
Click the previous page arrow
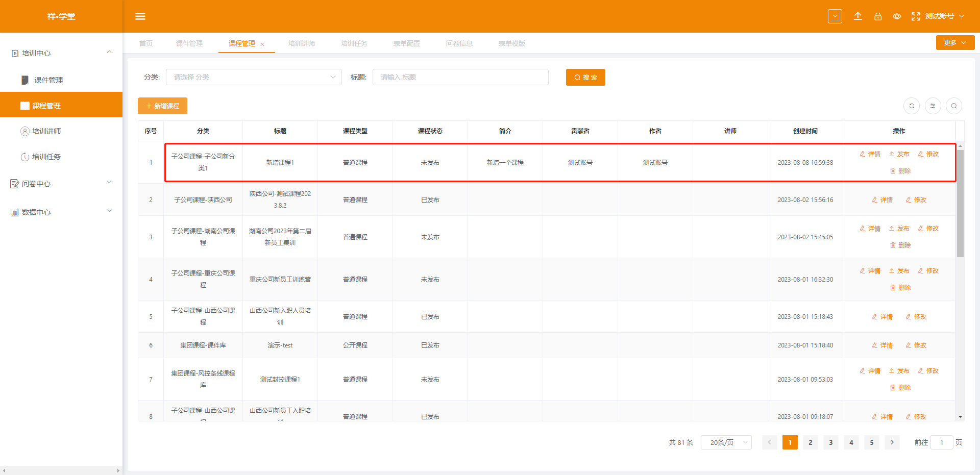[770, 442]
